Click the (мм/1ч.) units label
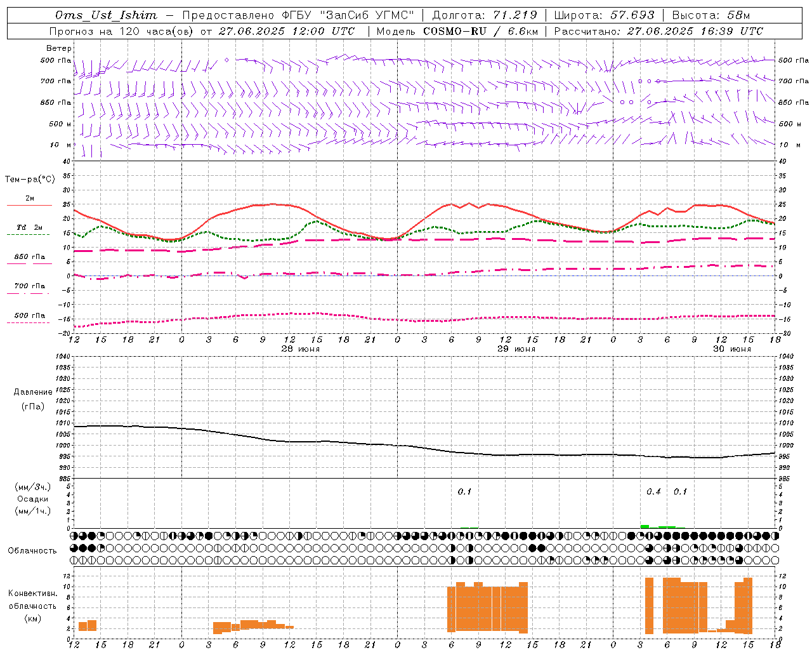The height and width of the screenshot is (650, 812). click(33, 511)
